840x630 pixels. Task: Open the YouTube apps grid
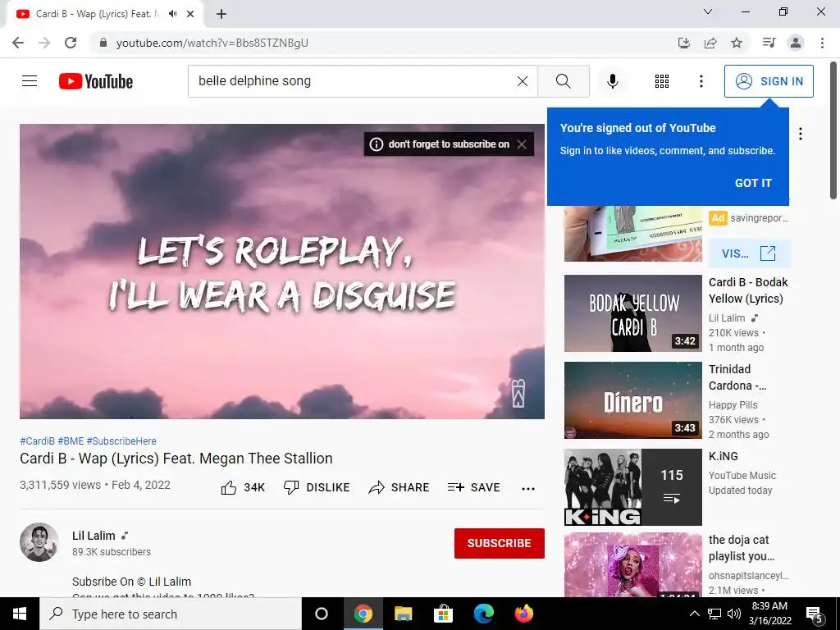click(662, 81)
